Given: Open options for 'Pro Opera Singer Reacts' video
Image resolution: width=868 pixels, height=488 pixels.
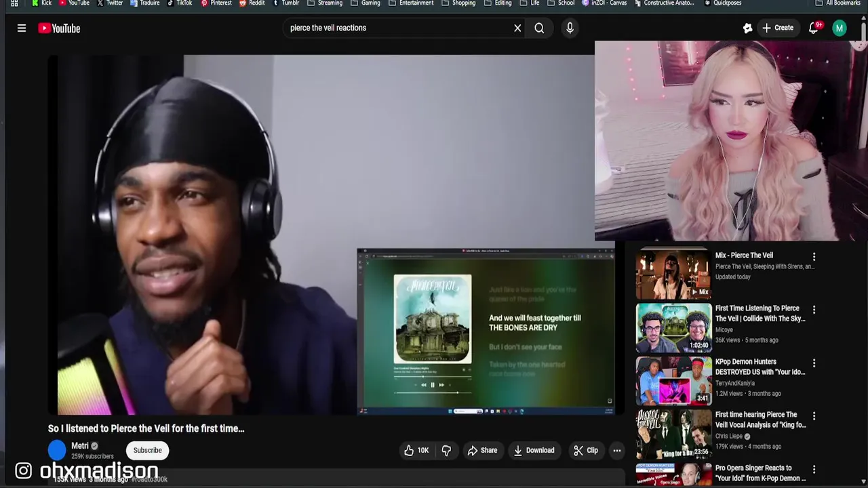Looking at the screenshot, I should tap(814, 469).
